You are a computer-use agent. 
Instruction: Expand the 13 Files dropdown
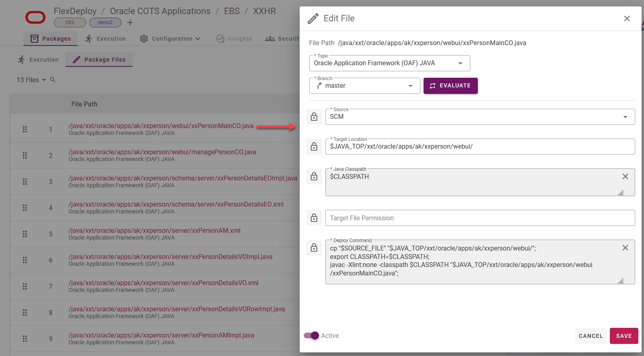pyautogui.click(x=31, y=80)
